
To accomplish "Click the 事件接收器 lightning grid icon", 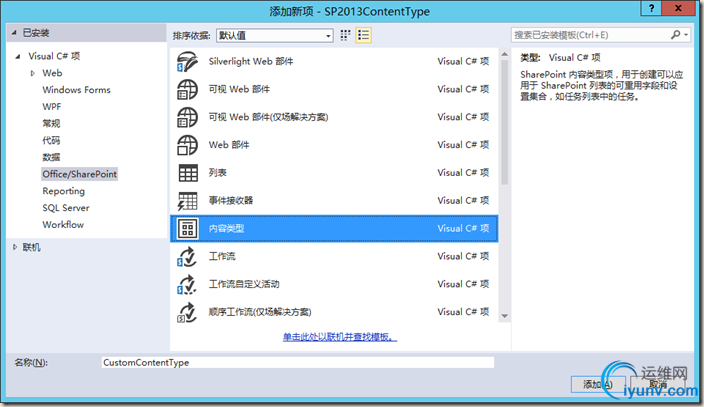I will coord(187,201).
